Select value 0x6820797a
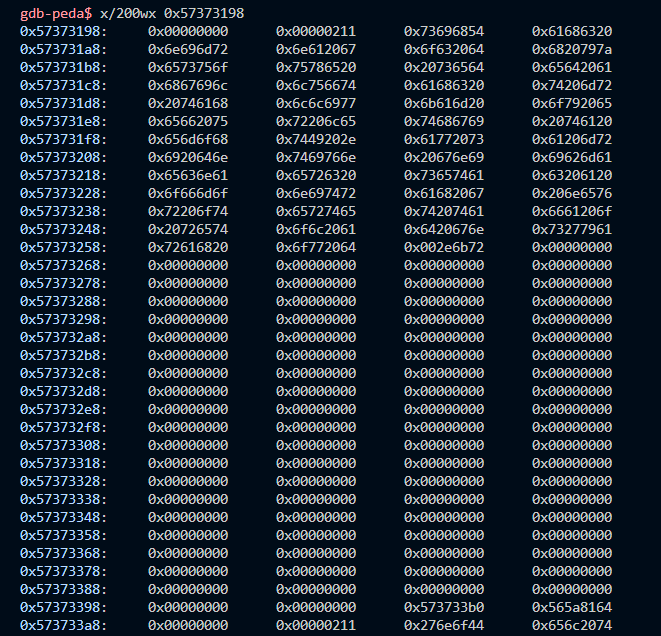This screenshot has width=661, height=636. (572, 49)
